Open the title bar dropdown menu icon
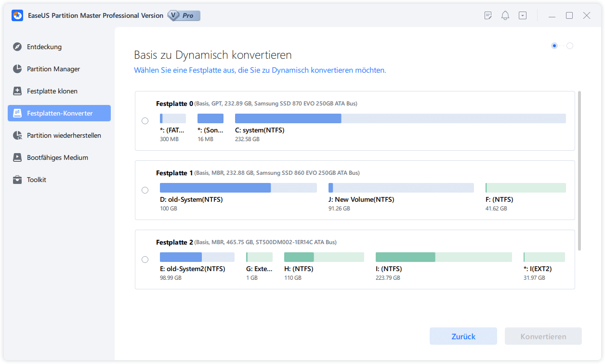 523,15
